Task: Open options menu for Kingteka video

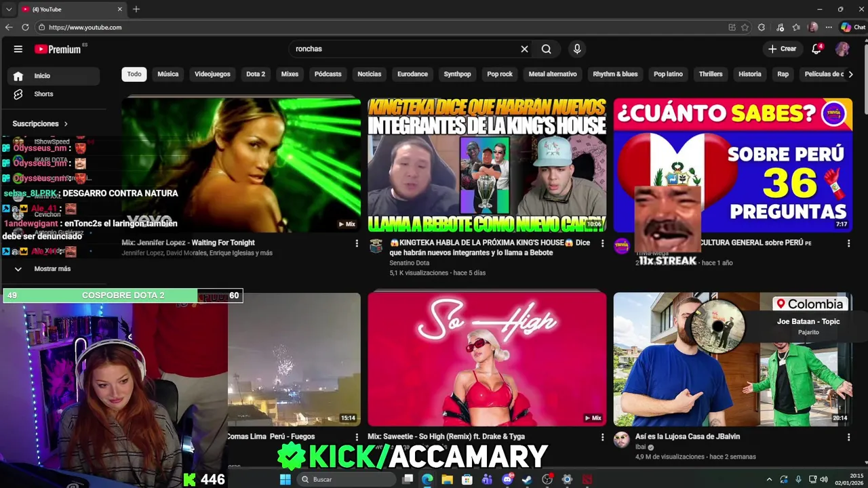Action: [x=602, y=243]
